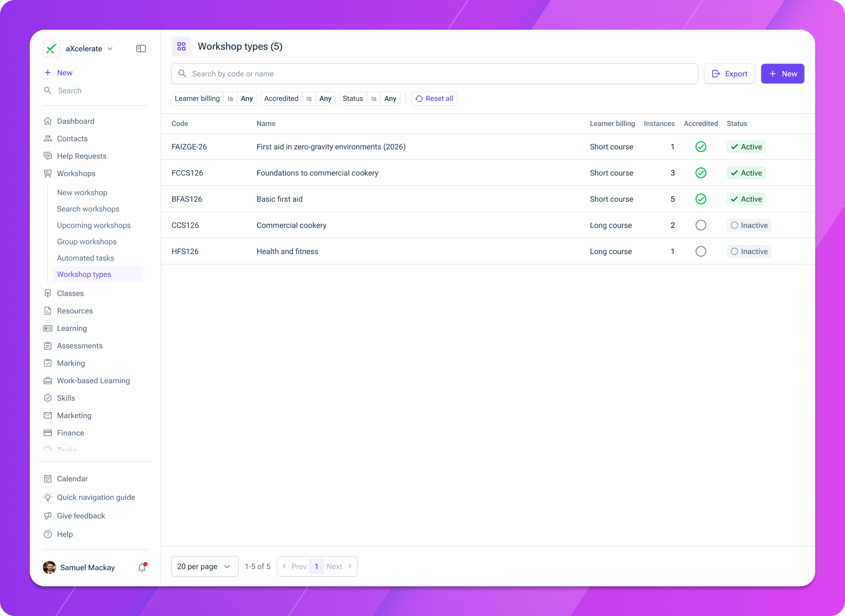Click the Assessments clipboard icon
Viewport: 845px width, 616px height.
[x=48, y=346]
